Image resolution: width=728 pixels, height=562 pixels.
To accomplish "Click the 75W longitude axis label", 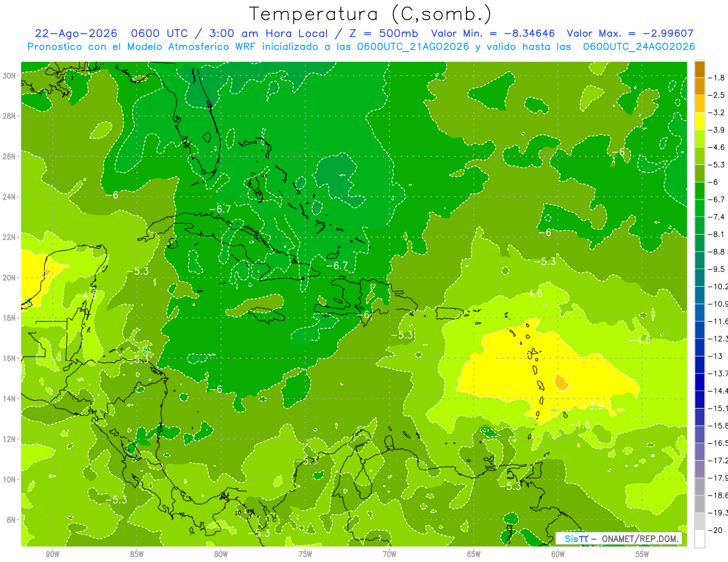I will (305, 554).
